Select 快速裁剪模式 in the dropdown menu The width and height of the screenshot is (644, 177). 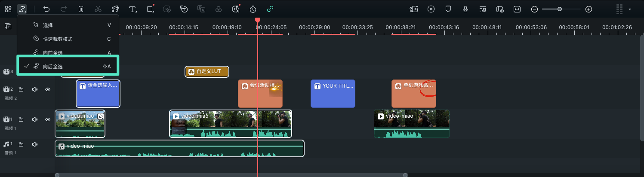tap(58, 39)
